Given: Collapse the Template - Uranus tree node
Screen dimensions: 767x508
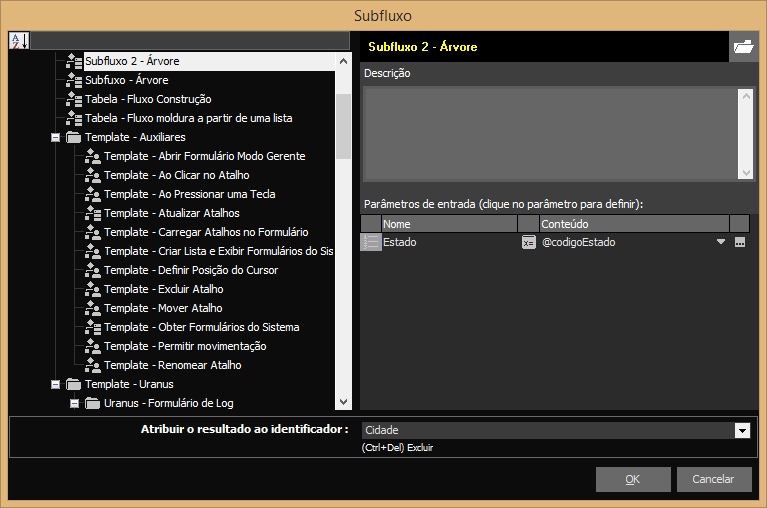Looking at the screenshot, I should coord(56,384).
